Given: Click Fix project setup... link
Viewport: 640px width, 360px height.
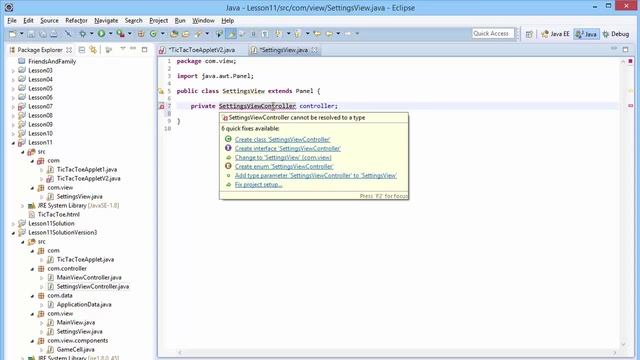Looking at the screenshot, I should pyautogui.click(x=258, y=184).
